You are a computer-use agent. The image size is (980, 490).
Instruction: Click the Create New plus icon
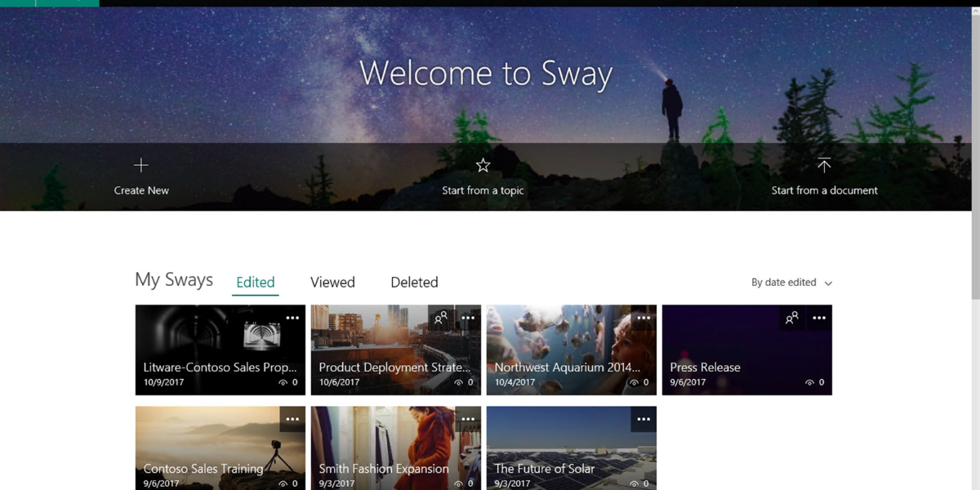[140, 165]
